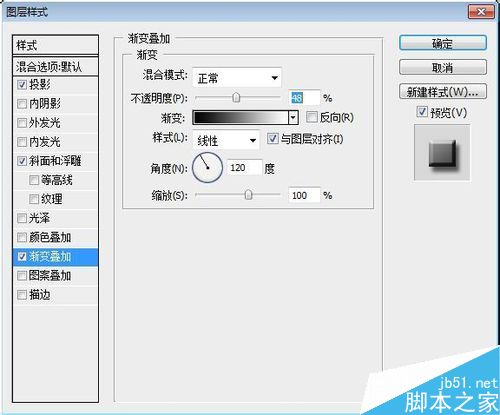
Task: Enable the 内阴影 inner shadow checkbox
Action: (22, 104)
